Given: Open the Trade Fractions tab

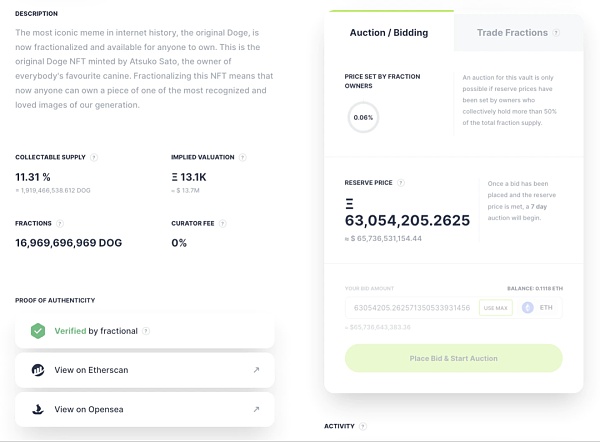Looking at the screenshot, I should (512, 33).
